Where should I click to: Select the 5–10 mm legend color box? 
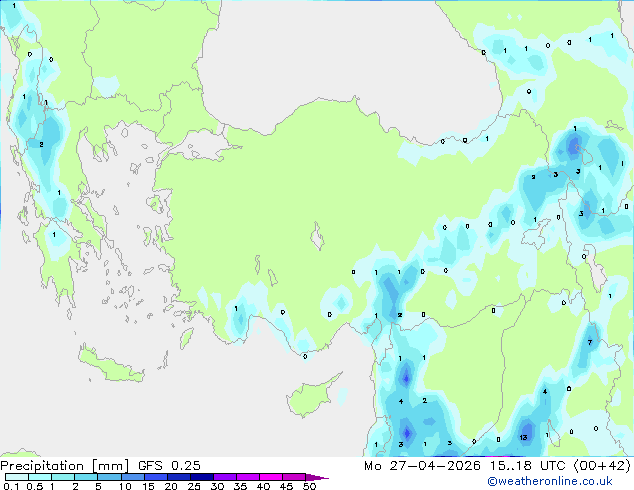pos(109,477)
